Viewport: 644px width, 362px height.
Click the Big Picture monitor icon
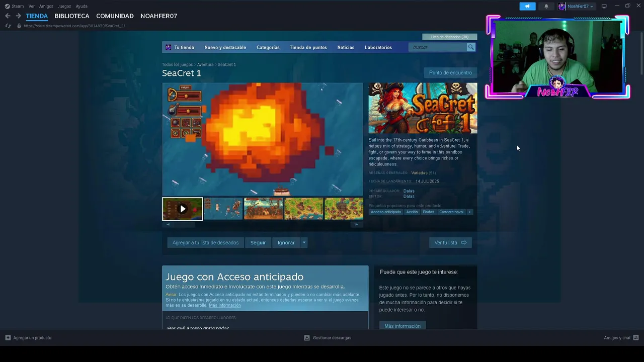pyautogui.click(x=604, y=6)
